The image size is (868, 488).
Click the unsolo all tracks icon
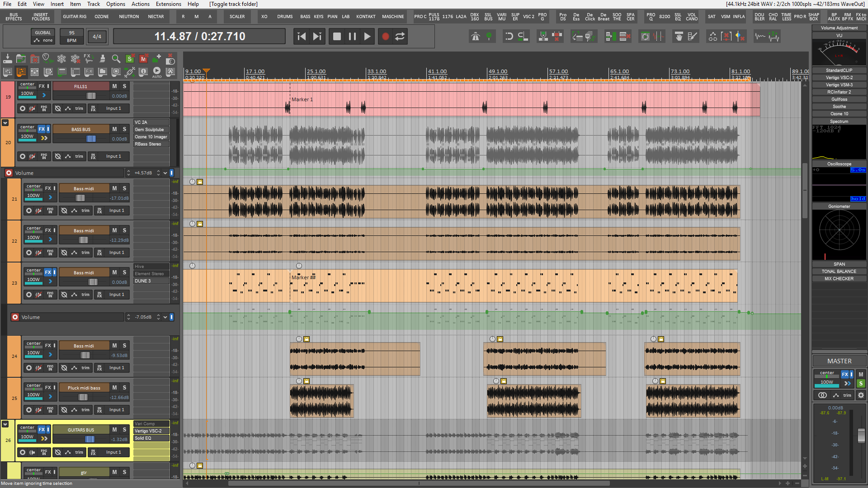(x=130, y=59)
